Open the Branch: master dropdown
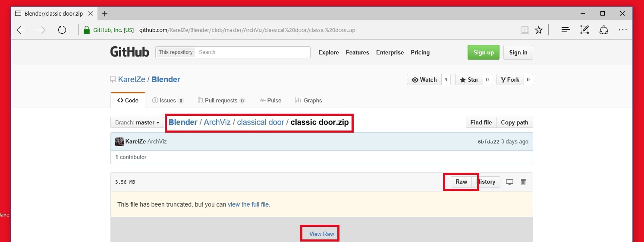This screenshot has height=242, width=644. [137, 123]
